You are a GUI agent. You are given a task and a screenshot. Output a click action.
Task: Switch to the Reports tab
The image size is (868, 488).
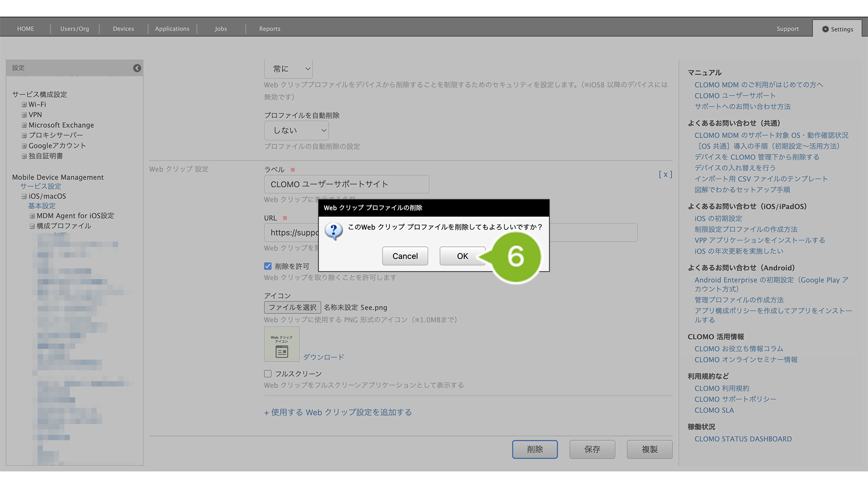pos(269,29)
